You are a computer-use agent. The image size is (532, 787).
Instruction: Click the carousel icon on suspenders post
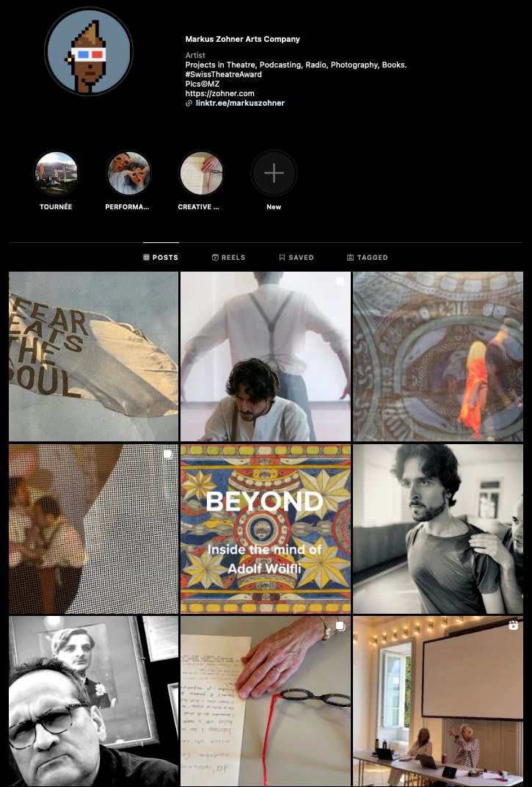340,282
